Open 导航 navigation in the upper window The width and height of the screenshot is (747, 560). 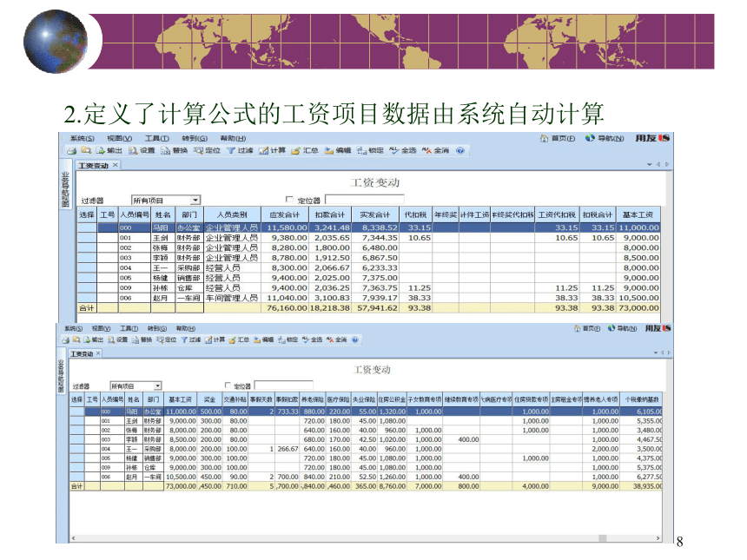coord(605,138)
